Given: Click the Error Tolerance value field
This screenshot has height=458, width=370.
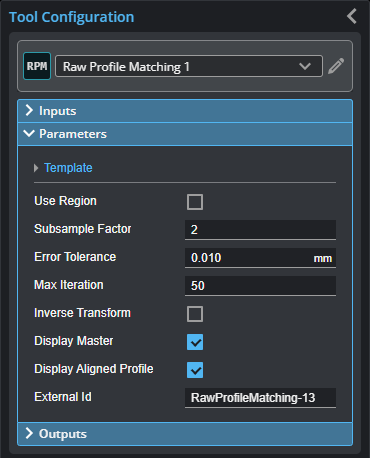Looking at the screenshot, I should click(260, 258).
